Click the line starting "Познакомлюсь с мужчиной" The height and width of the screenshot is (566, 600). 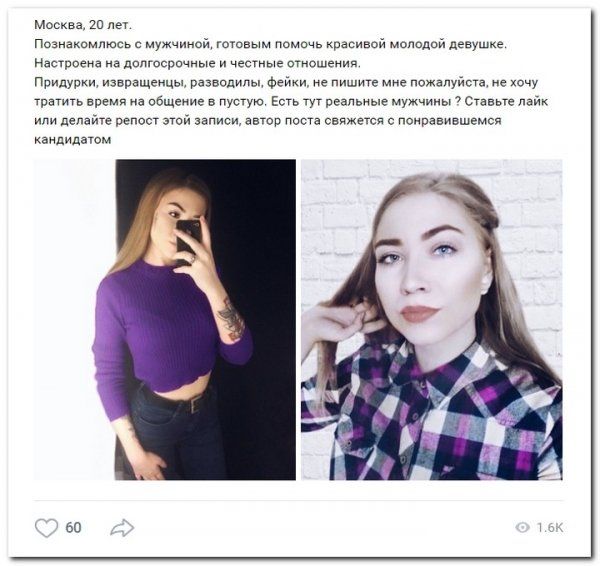click(x=271, y=44)
